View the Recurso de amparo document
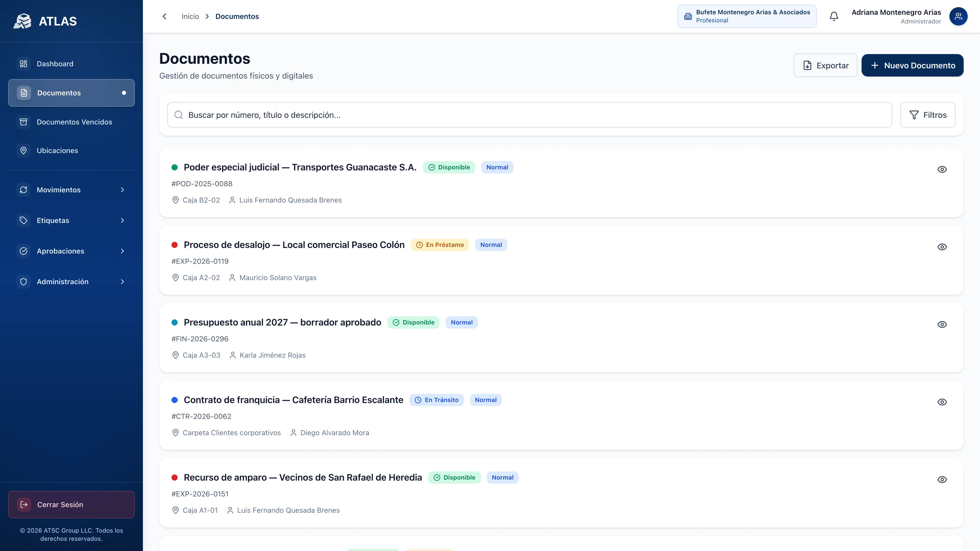This screenshot has width=980, height=551. pyautogui.click(x=942, y=480)
